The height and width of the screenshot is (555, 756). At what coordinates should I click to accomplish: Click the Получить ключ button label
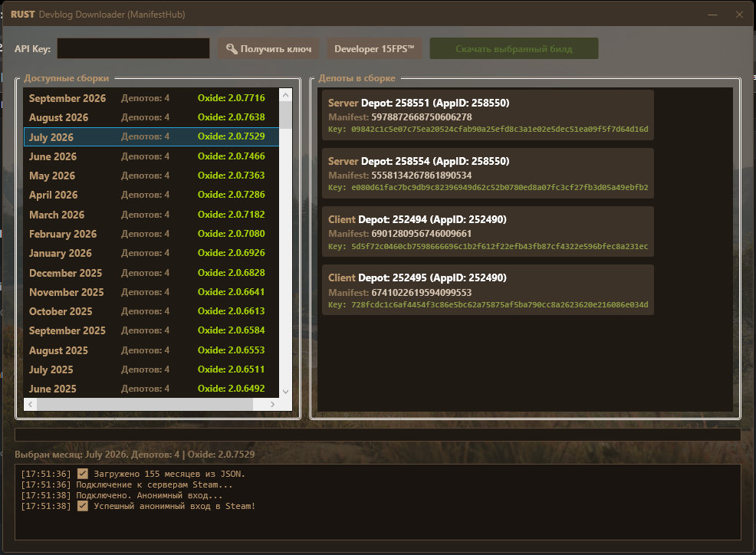(276, 49)
